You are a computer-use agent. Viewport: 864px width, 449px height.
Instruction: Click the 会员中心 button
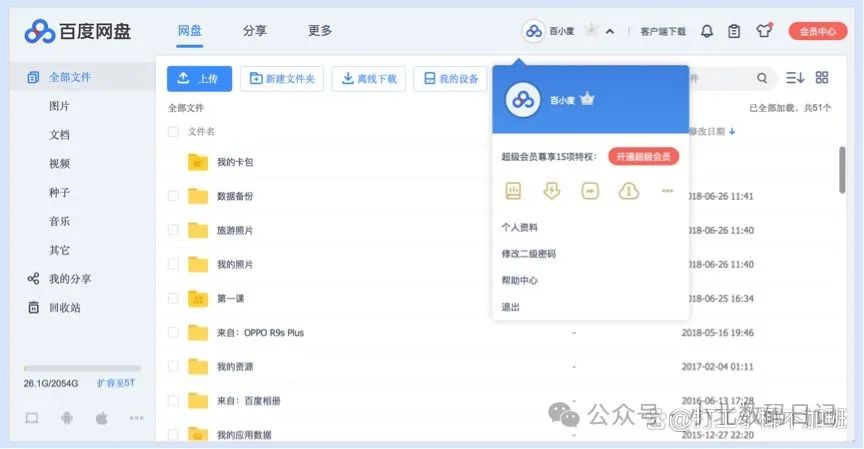[818, 31]
